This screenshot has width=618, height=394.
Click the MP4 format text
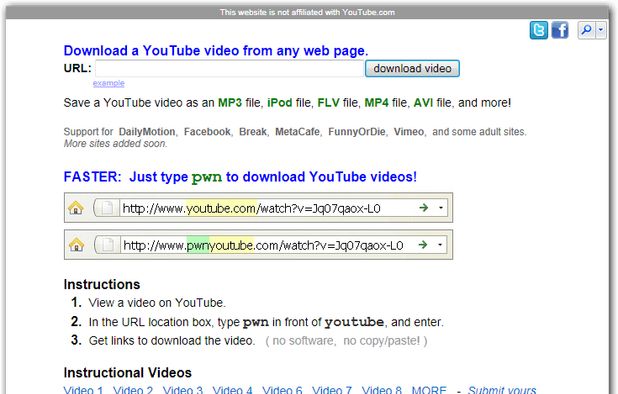pyautogui.click(x=376, y=103)
